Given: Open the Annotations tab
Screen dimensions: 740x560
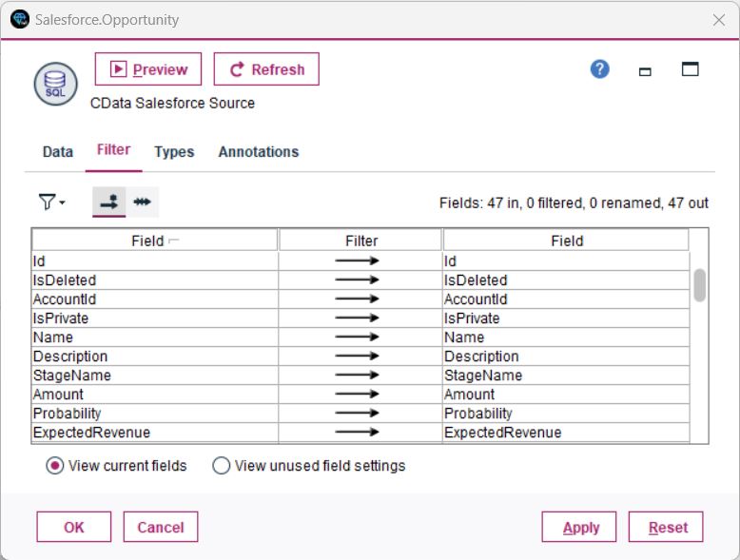Looking at the screenshot, I should tap(258, 152).
